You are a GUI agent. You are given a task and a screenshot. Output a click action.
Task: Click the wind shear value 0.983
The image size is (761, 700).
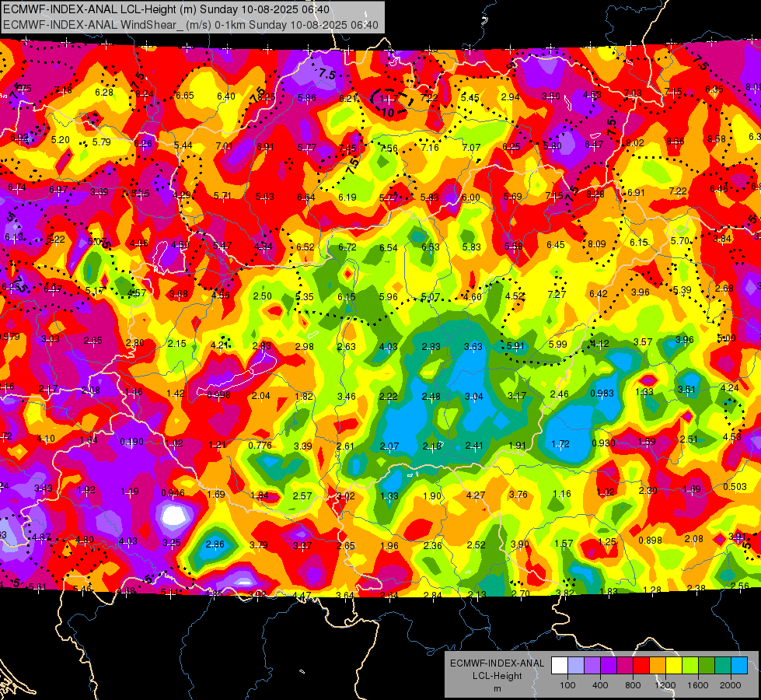(x=602, y=394)
